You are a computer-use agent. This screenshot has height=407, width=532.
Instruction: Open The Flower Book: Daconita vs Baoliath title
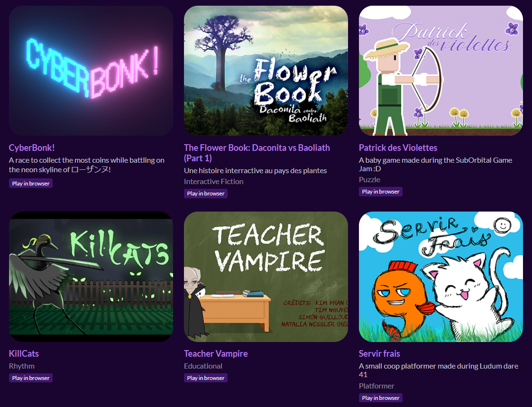tap(257, 153)
